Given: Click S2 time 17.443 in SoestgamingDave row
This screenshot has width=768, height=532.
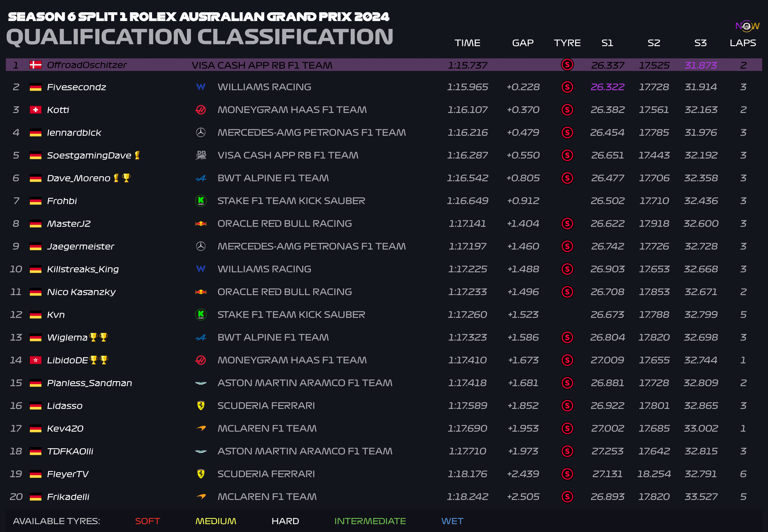Looking at the screenshot, I should point(654,155).
